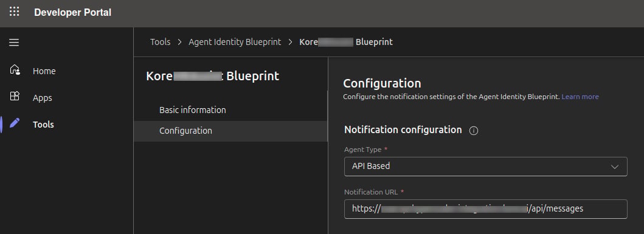Open the Learn more link

click(580, 97)
